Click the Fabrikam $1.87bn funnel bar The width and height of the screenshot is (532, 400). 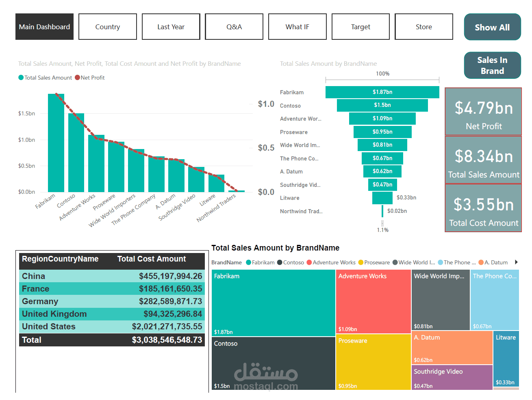[382, 92]
